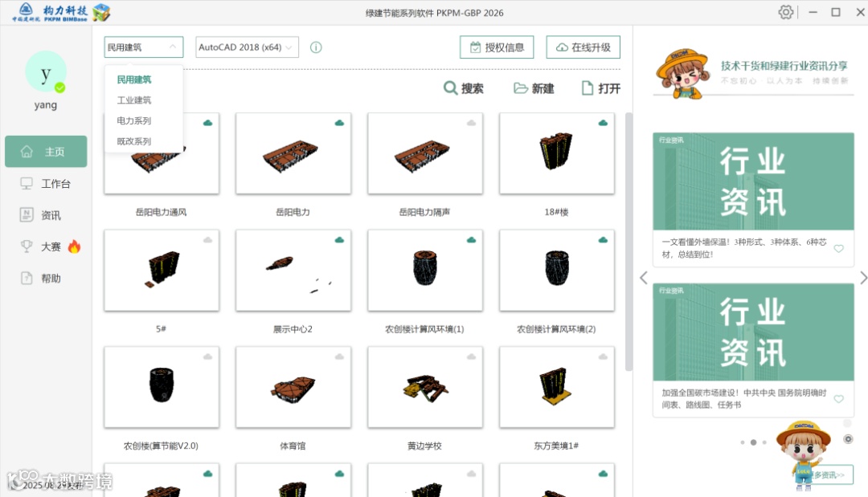
Task: Click the 授权信息 button
Action: tap(497, 47)
